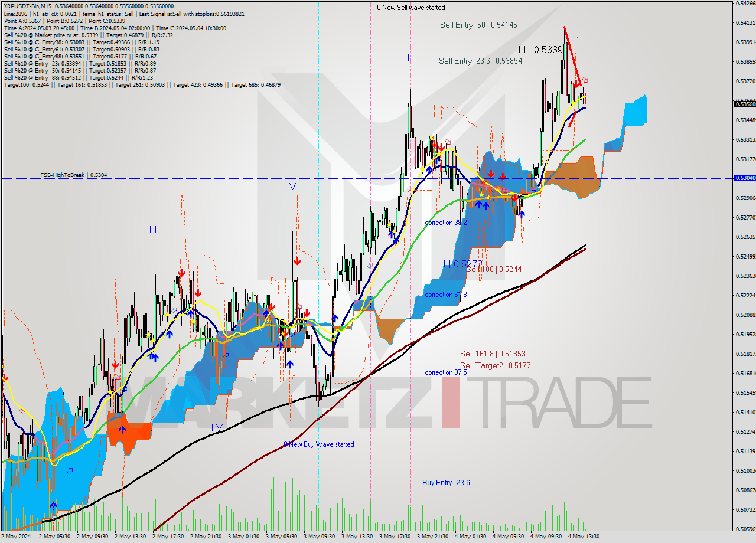Click the 'correction 87.5' label
The height and width of the screenshot is (543, 756).
[446, 372]
